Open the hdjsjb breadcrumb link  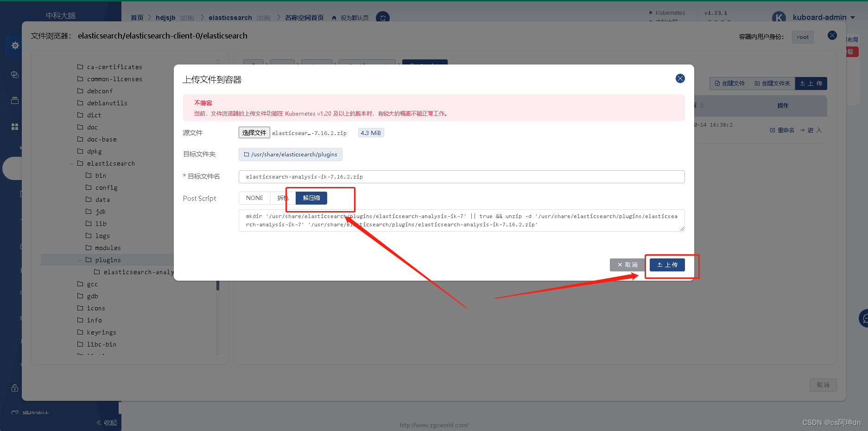pos(165,18)
